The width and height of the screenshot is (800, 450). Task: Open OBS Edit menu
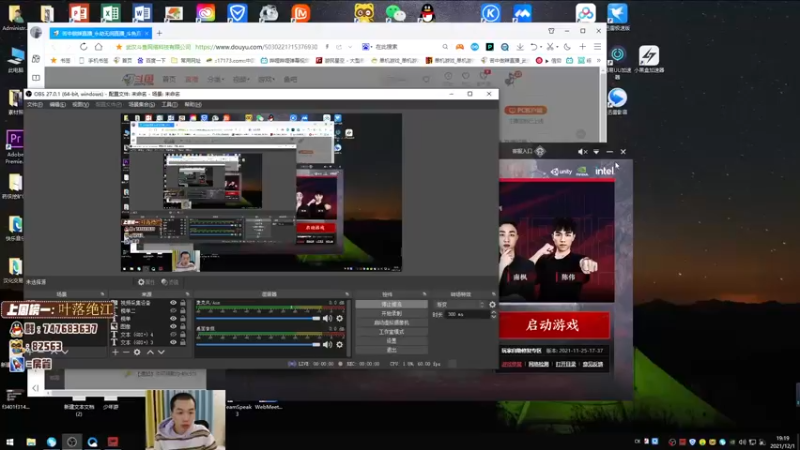(x=57, y=105)
